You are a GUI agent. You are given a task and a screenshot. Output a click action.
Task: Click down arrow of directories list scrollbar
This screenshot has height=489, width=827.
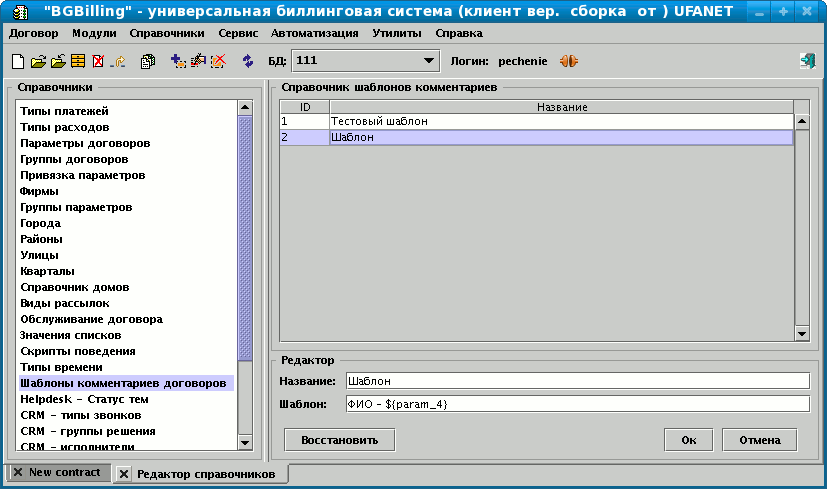pos(244,440)
